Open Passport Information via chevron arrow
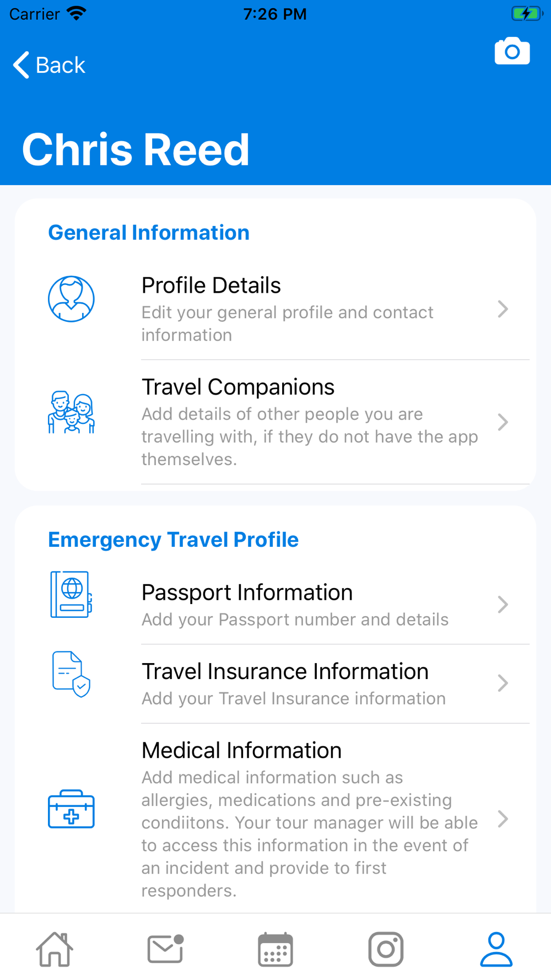Image resolution: width=551 pixels, height=980 pixels. (x=503, y=605)
